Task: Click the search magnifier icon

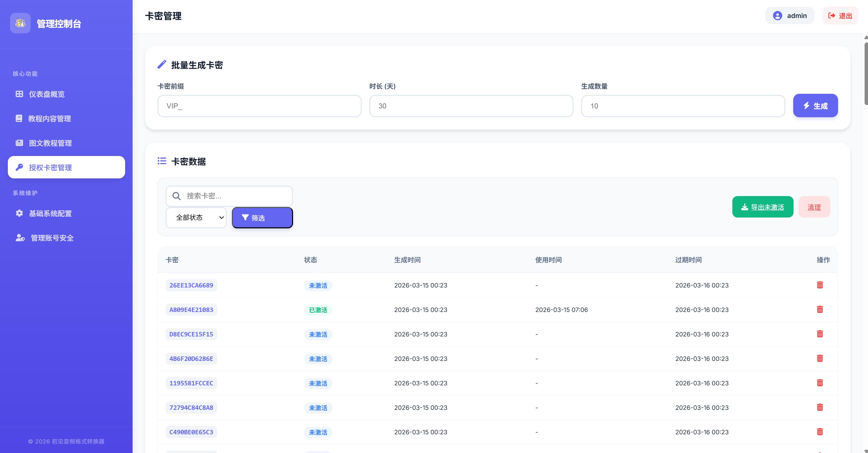Action: tap(176, 196)
